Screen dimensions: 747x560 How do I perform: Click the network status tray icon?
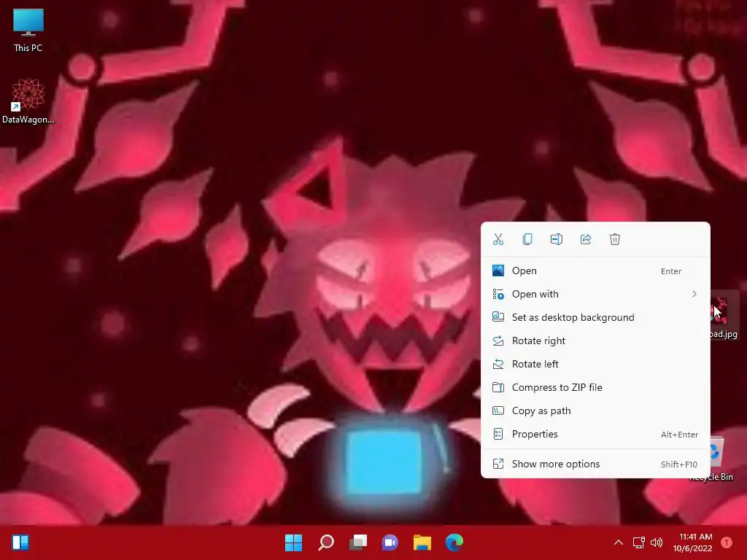pyautogui.click(x=638, y=542)
